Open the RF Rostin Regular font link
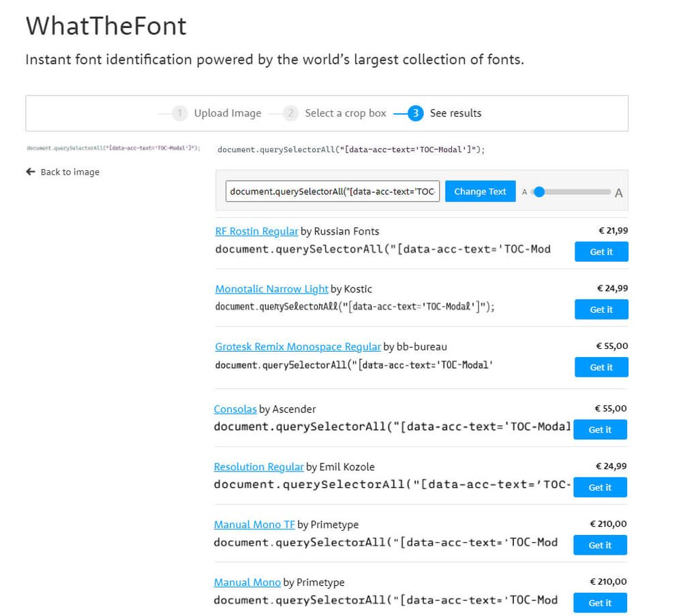681x616 pixels. tap(256, 231)
